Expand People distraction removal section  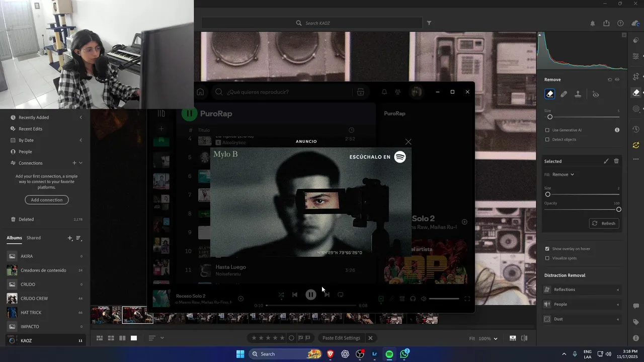click(x=583, y=304)
